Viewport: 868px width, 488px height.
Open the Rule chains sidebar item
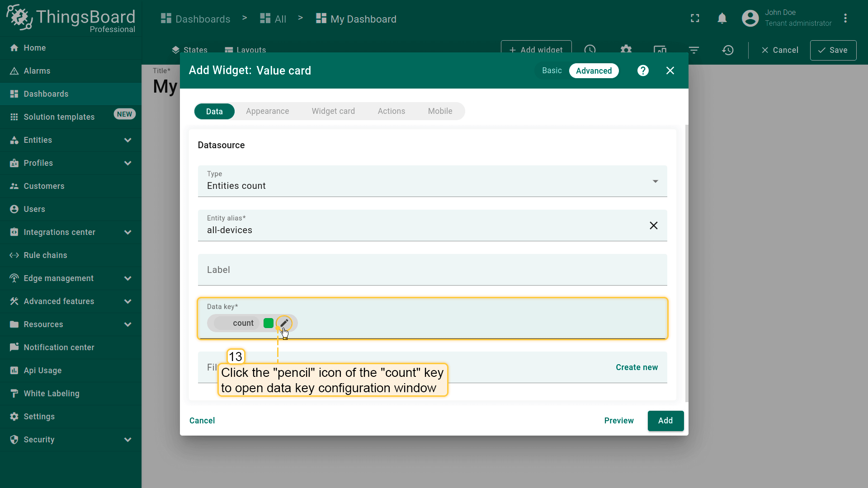(x=45, y=255)
